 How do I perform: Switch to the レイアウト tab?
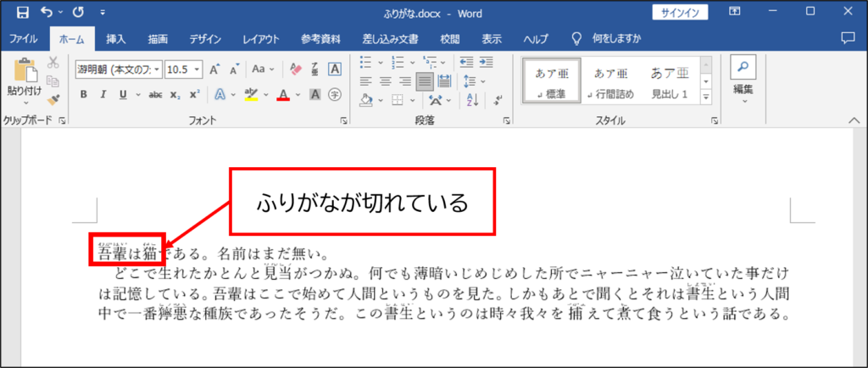coord(261,39)
